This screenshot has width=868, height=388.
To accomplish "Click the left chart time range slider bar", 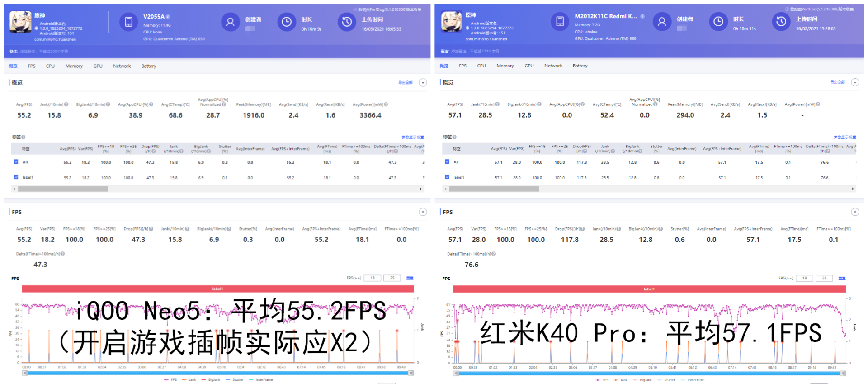I will click(218, 373).
